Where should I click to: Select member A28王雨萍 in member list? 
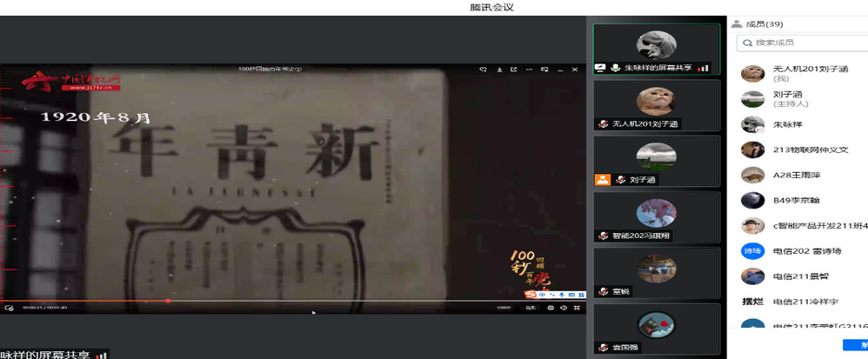click(796, 175)
